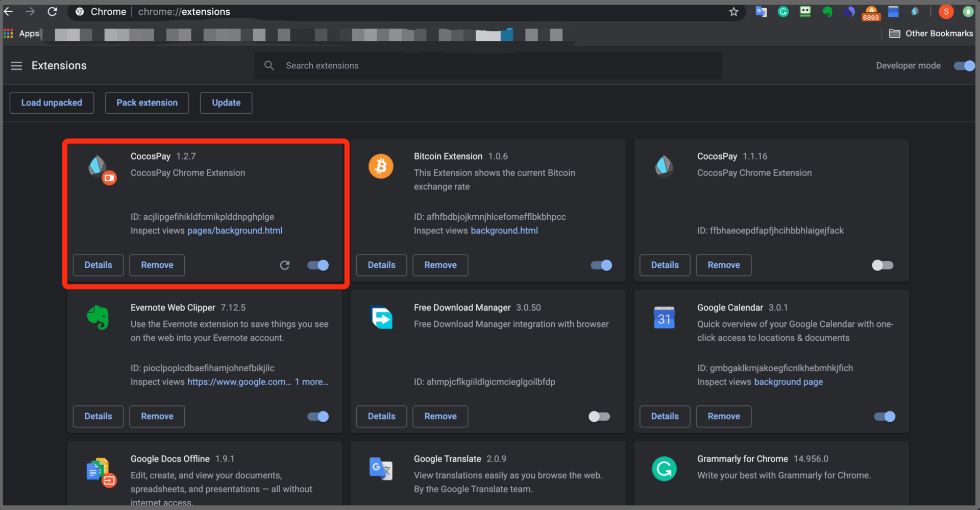Open the Evernote toolbar extension icon
980x510 pixels.
tap(827, 11)
